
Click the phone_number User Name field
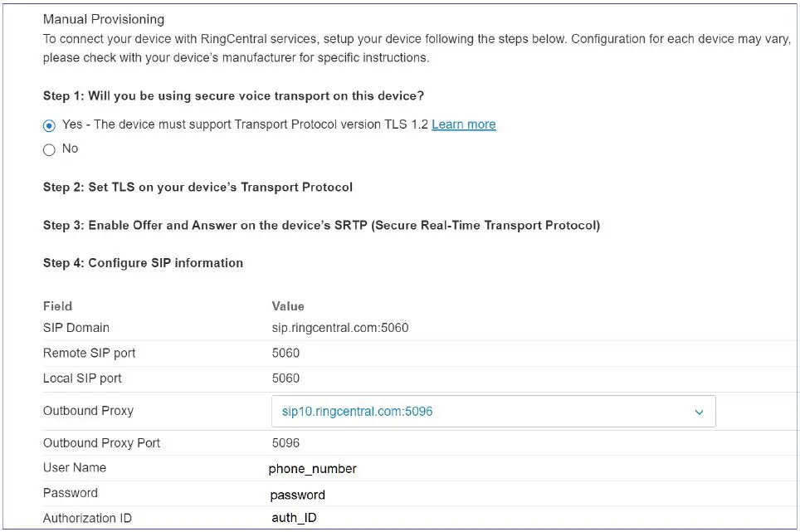(x=312, y=468)
